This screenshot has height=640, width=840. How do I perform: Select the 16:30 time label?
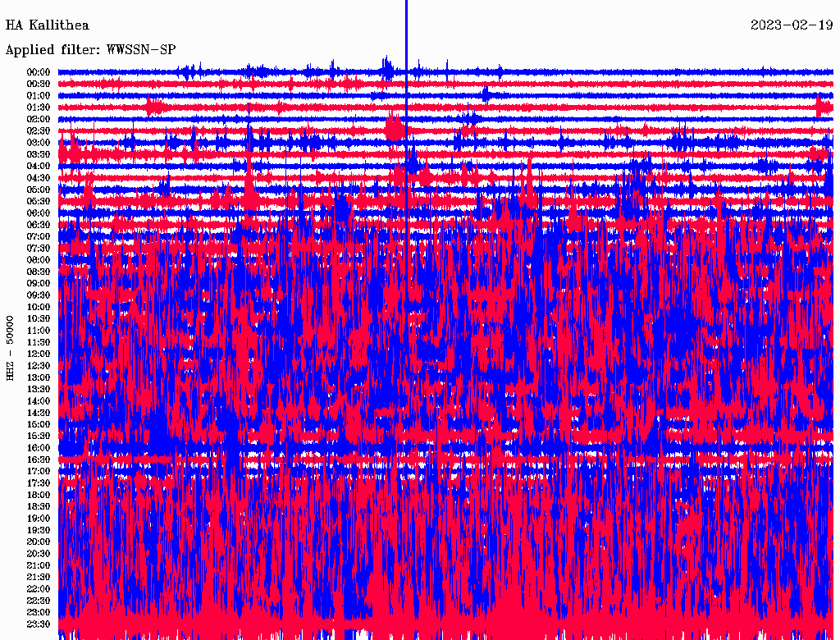point(39,460)
